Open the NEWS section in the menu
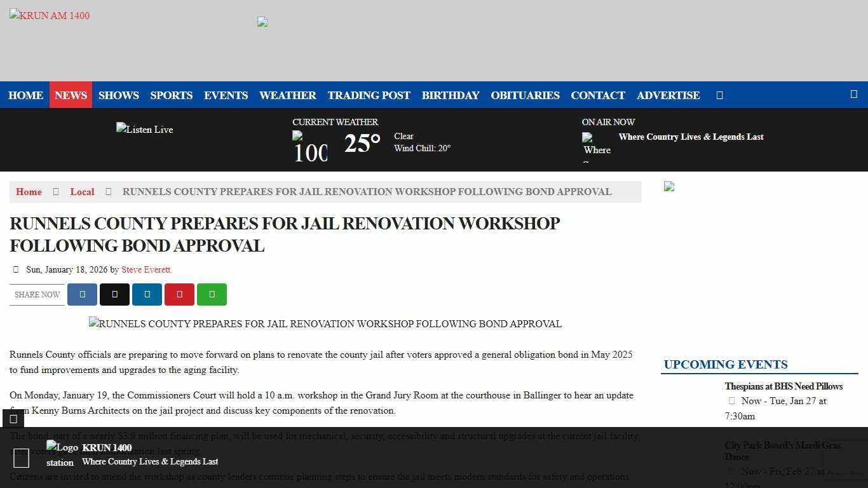The image size is (868, 488). [x=70, y=95]
